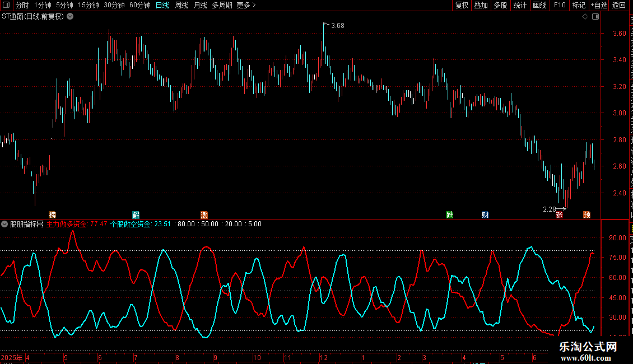Open the 榜 info marker
633x364 pixels.
[53, 214]
